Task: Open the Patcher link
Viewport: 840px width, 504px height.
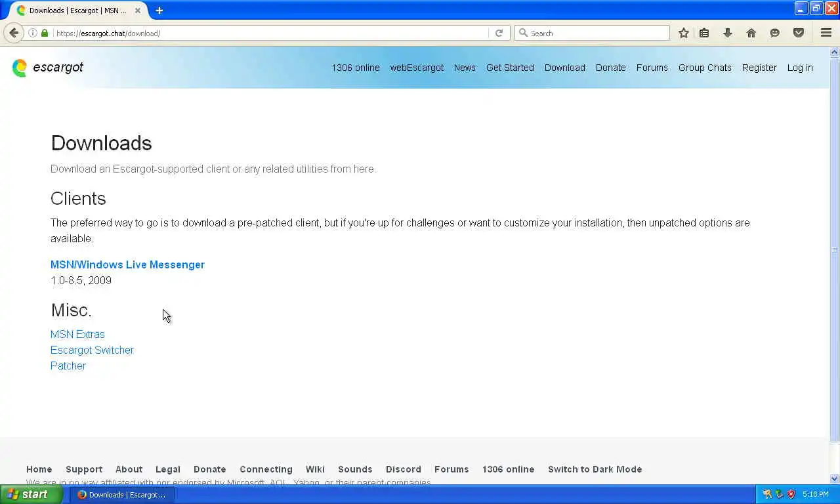Action: click(x=68, y=366)
